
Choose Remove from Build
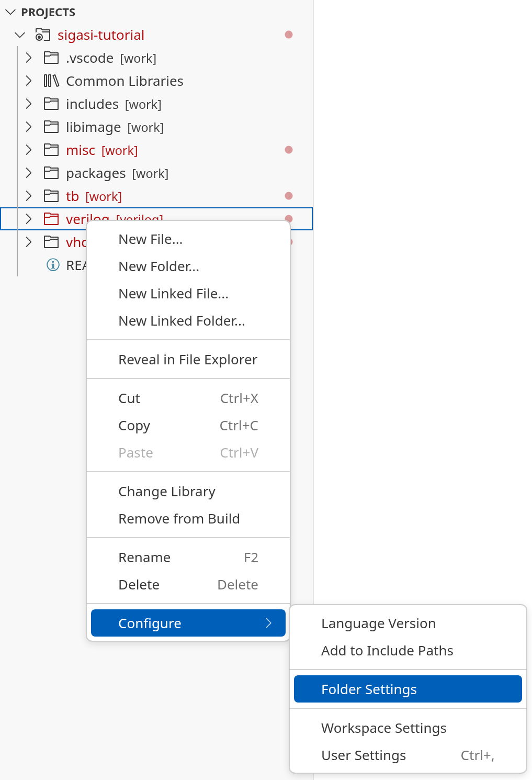tap(179, 519)
